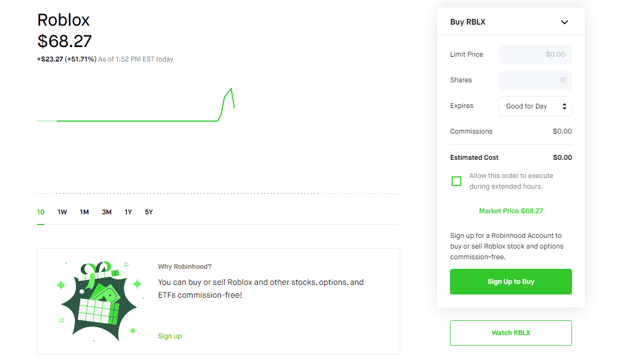Open the Buy RBLX order type header

510,22
